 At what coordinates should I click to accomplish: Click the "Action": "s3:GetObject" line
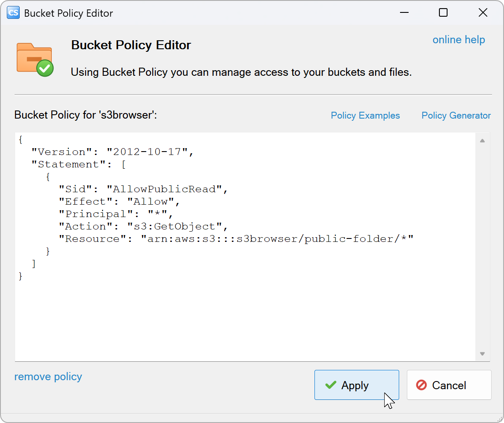point(143,227)
